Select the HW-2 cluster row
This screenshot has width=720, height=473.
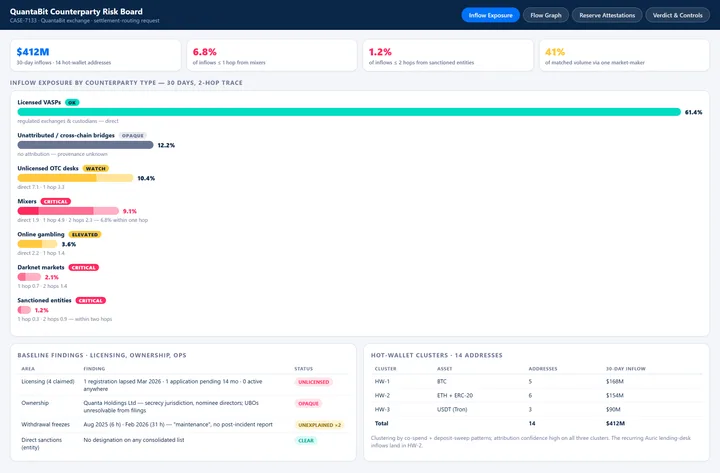click(x=536, y=395)
